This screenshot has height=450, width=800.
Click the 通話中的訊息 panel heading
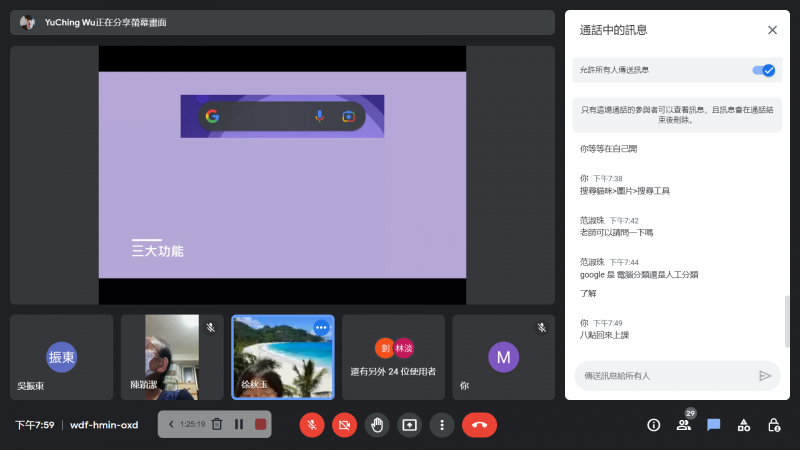click(x=613, y=30)
